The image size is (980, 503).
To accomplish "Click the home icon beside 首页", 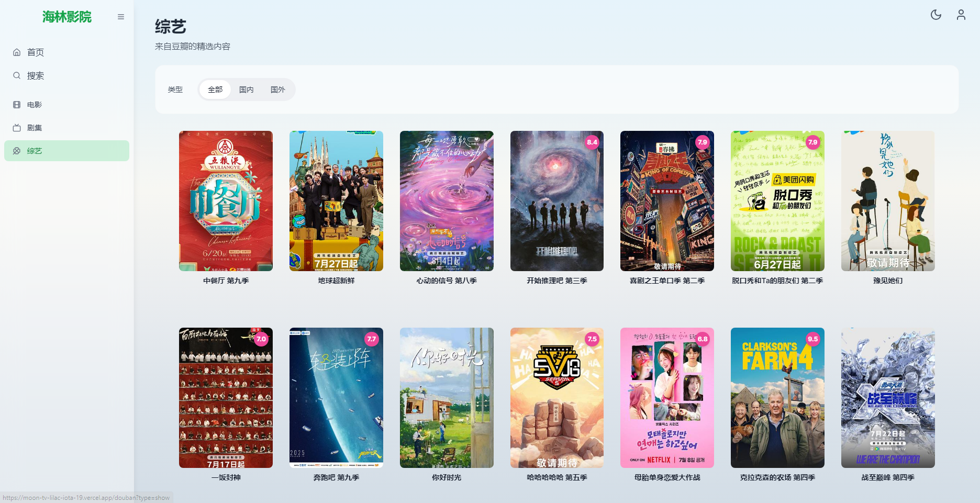I will (x=17, y=52).
